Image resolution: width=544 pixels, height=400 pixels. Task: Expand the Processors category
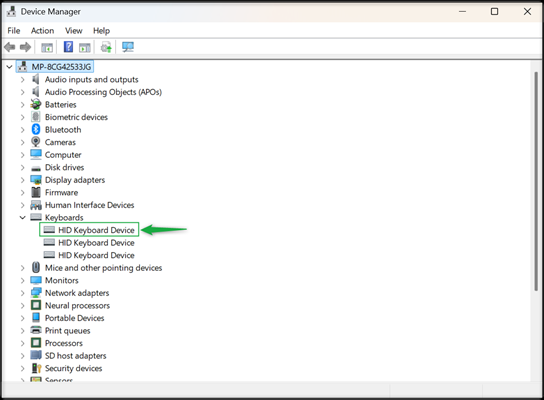(23, 343)
